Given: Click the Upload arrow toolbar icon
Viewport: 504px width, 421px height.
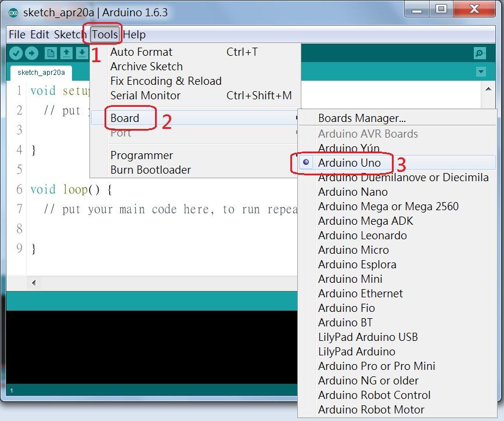Looking at the screenshot, I should click(x=31, y=53).
